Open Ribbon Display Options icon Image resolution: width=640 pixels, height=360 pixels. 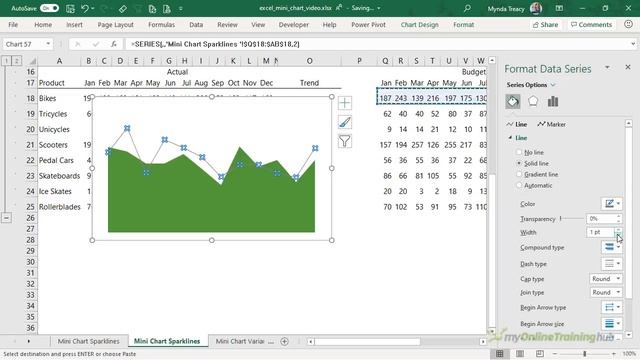click(559, 8)
